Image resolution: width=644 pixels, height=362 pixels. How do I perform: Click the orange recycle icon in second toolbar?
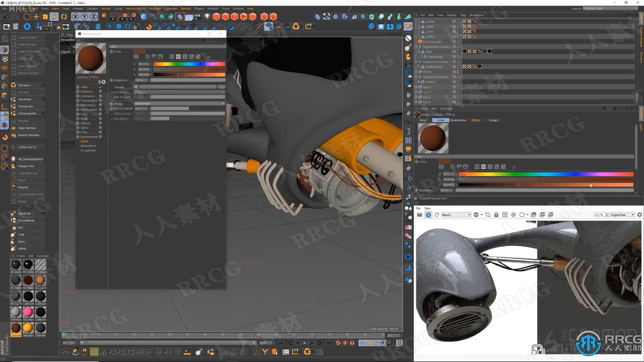click(296, 26)
